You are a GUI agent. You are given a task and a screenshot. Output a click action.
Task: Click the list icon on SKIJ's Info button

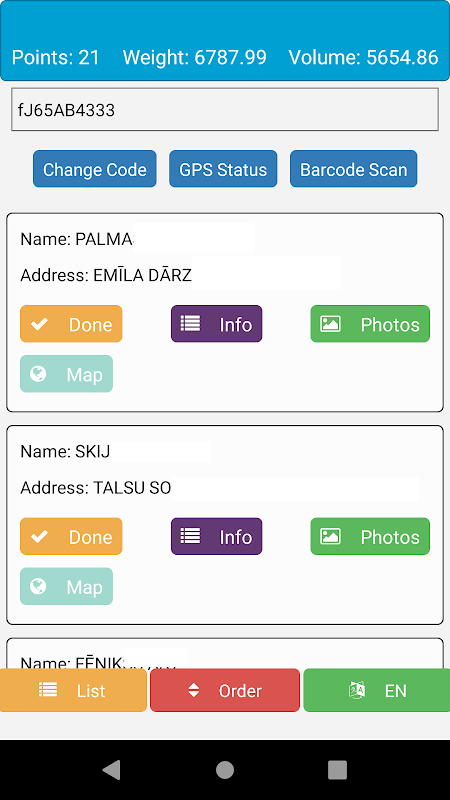coord(190,536)
